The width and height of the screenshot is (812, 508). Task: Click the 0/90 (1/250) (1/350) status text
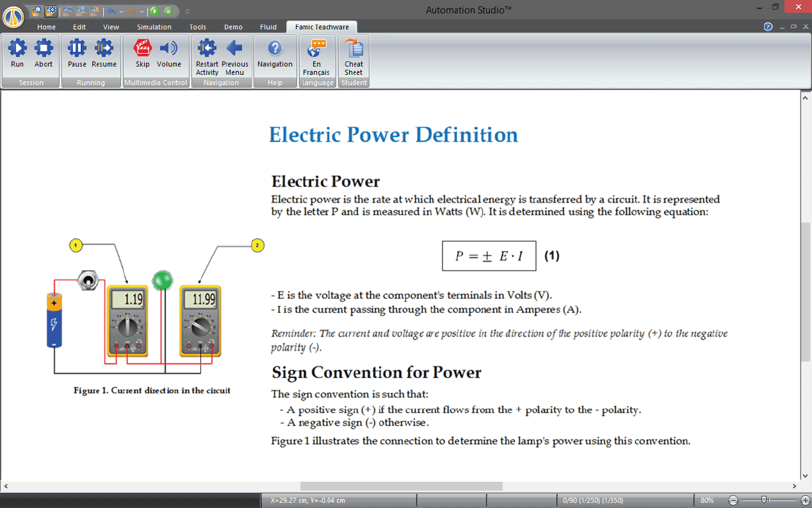tap(593, 500)
